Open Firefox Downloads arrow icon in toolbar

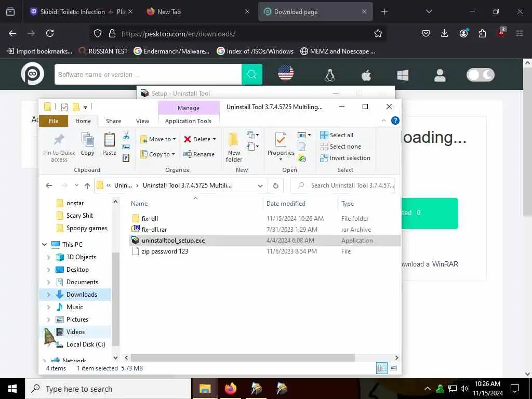pyautogui.click(x=445, y=33)
